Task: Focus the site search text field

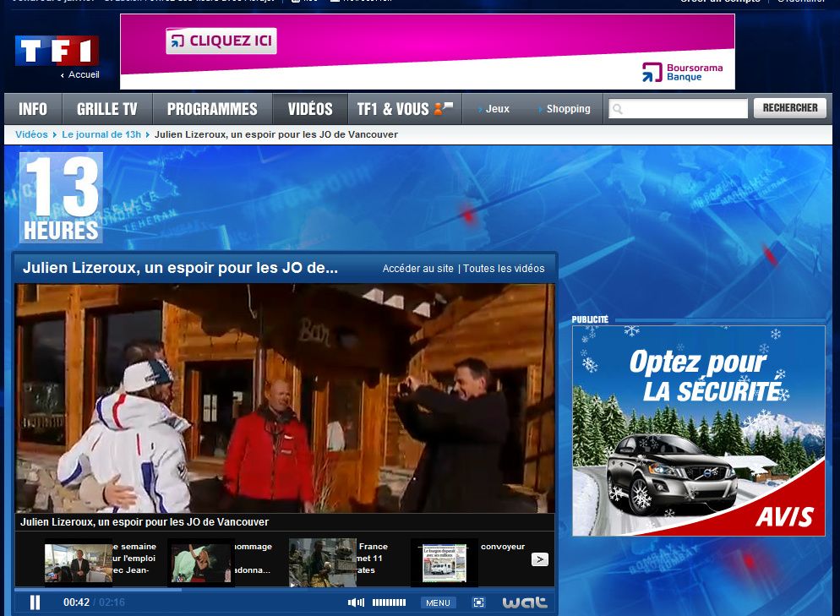Action: click(679, 109)
